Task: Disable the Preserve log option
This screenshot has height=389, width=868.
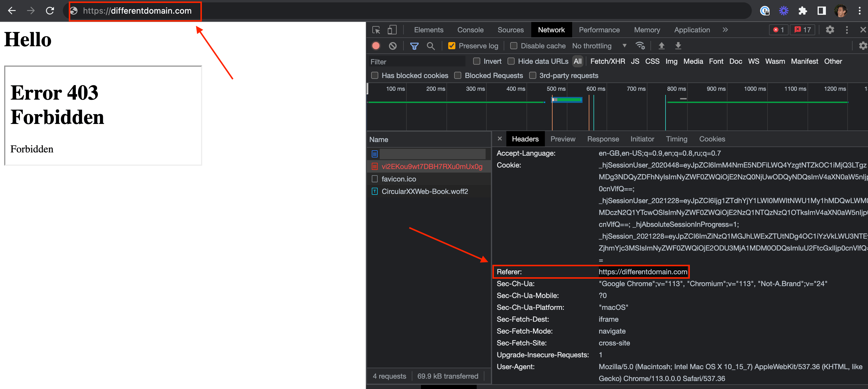Action: (451, 46)
